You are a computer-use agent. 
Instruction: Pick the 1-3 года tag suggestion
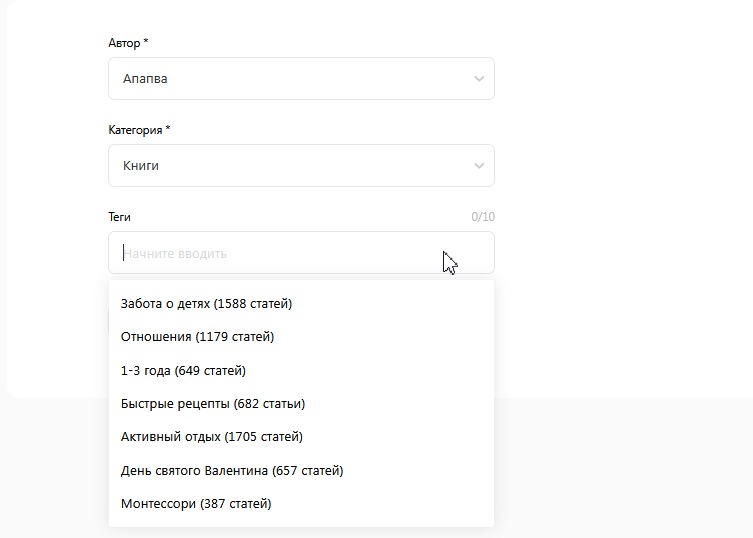click(x=302, y=370)
